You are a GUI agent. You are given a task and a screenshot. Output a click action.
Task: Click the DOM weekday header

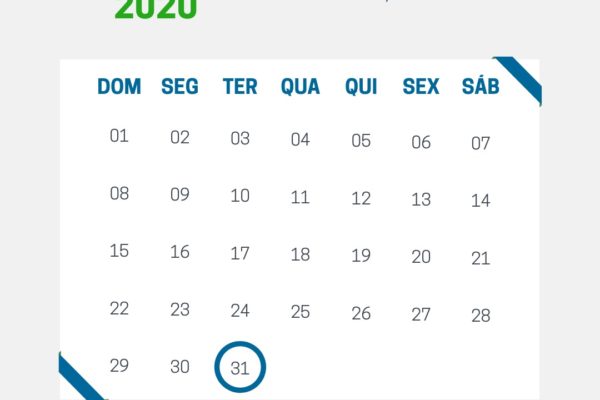pos(119,86)
